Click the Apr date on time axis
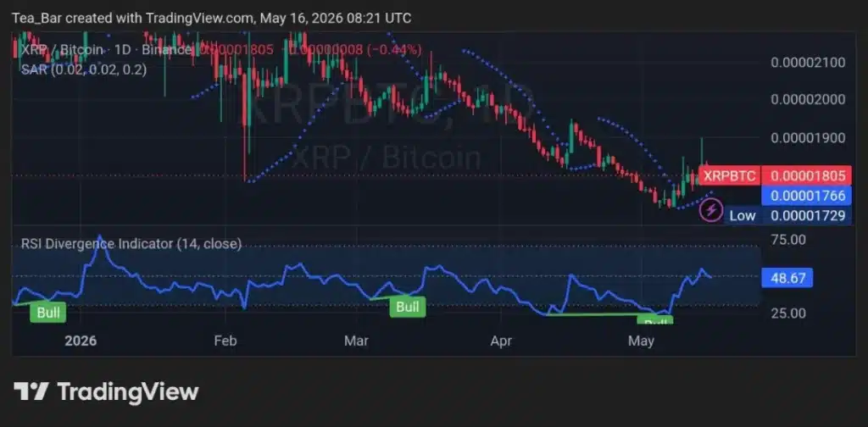The height and width of the screenshot is (427, 868). [x=501, y=341]
